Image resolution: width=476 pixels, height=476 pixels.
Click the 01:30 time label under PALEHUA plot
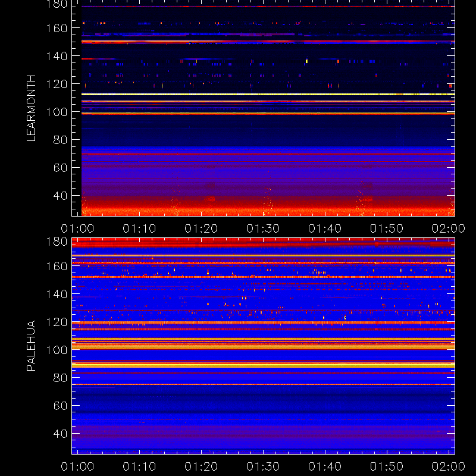pyautogui.click(x=263, y=466)
